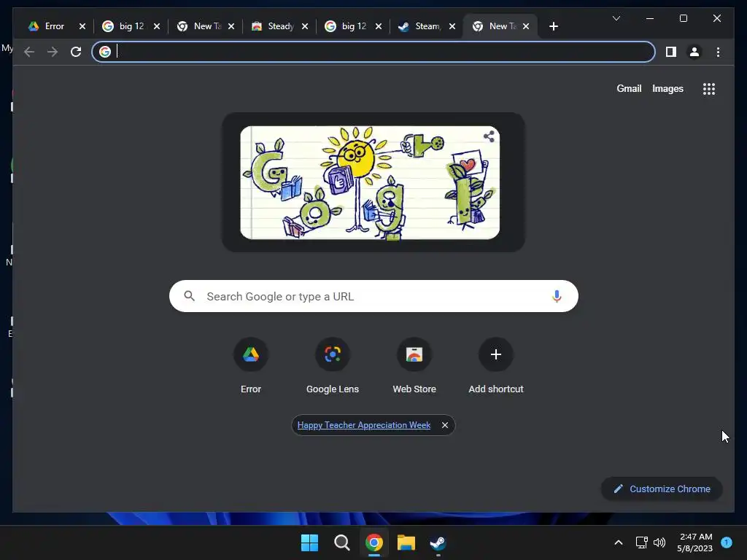Viewport: 747px width, 560px height.
Task: Dismiss the Teacher Appreciation Week chip
Action: coord(444,425)
